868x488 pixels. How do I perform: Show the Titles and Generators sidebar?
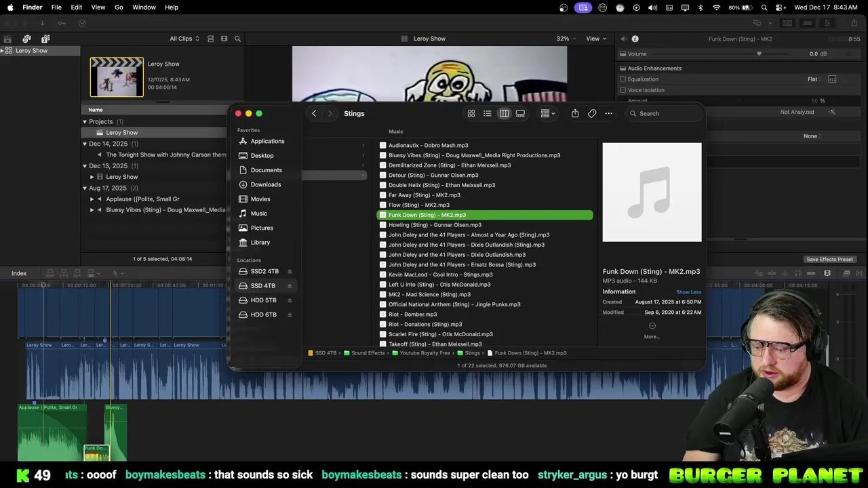point(45,39)
